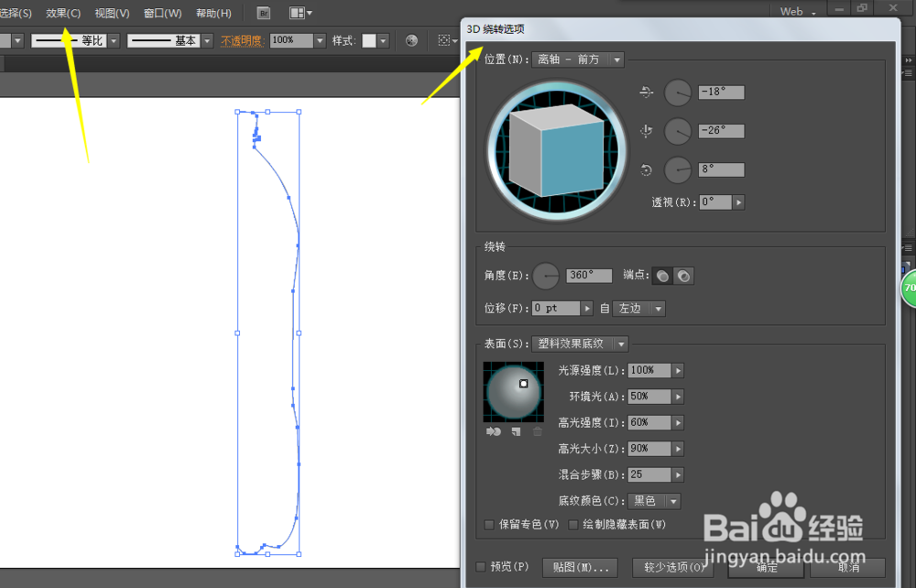Click the 贴图(M) map art button
Image resolution: width=916 pixels, height=588 pixels.
(x=580, y=567)
